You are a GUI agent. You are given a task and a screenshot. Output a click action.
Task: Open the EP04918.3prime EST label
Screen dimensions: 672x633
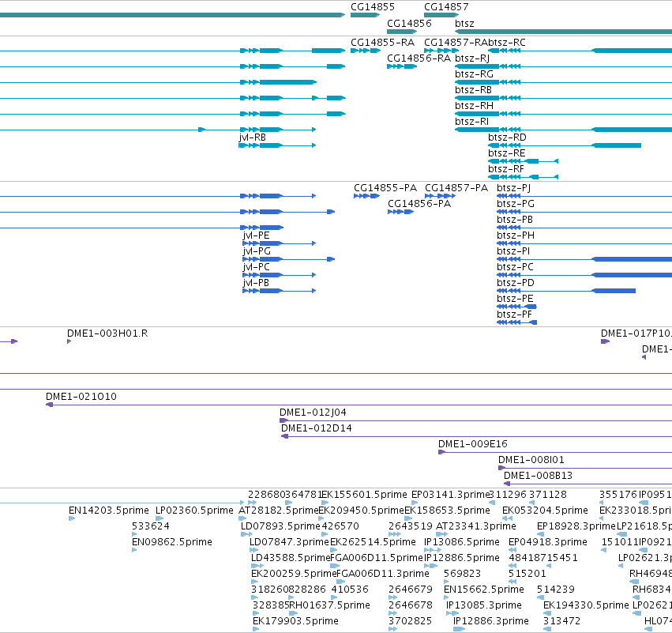click(x=548, y=542)
